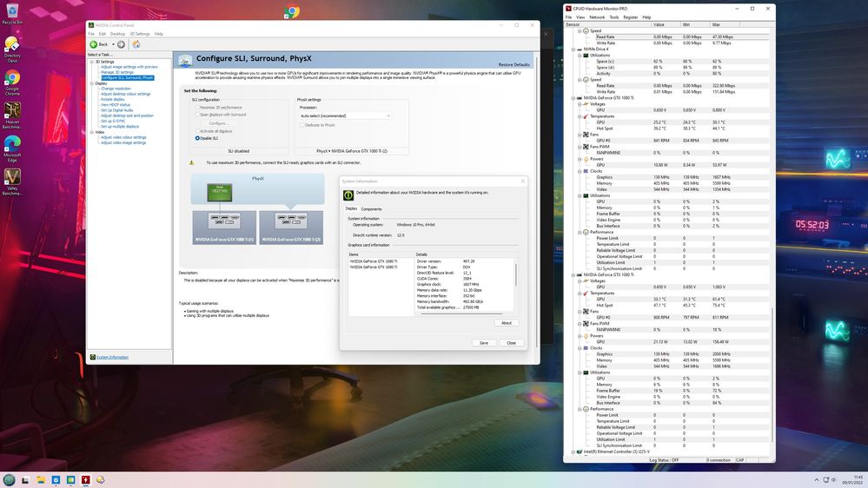Open Recycle Bin desktop icon
This screenshot has width=868, height=488.
(12, 14)
